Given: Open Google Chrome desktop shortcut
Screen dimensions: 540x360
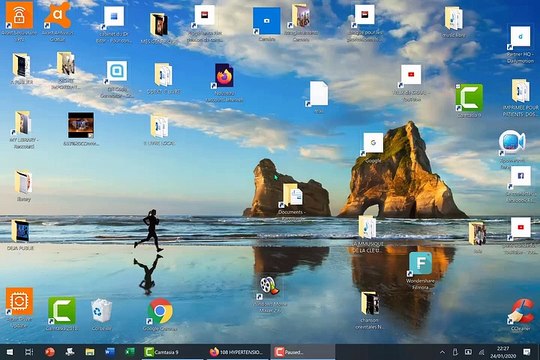Looking at the screenshot, I should (160, 311).
